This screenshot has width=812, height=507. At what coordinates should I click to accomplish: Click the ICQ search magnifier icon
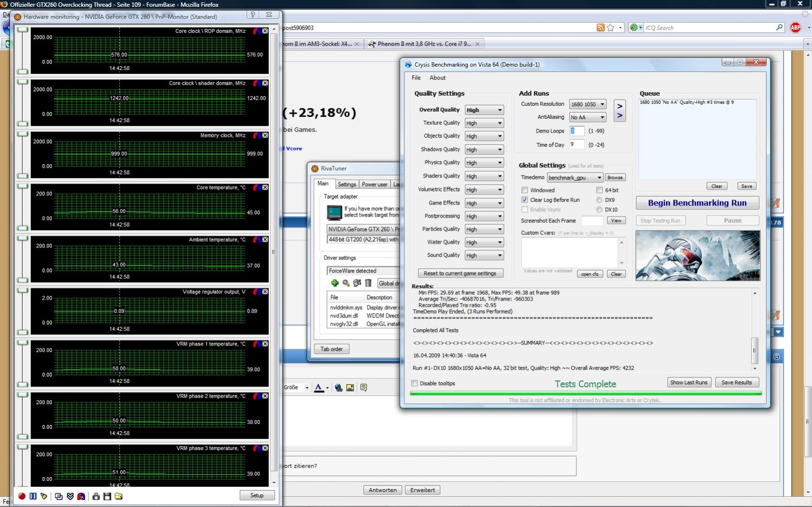[779, 28]
